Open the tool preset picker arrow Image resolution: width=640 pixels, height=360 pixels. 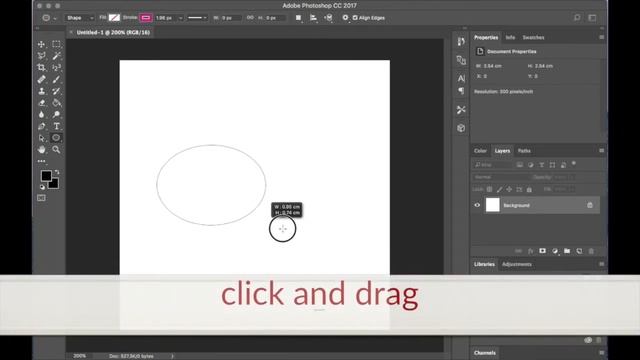coord(55,18)
